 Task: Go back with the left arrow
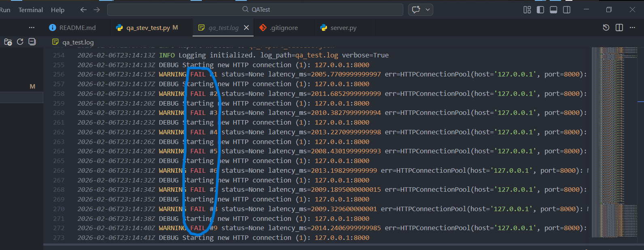pyautogui.click(x=83, y=9)
